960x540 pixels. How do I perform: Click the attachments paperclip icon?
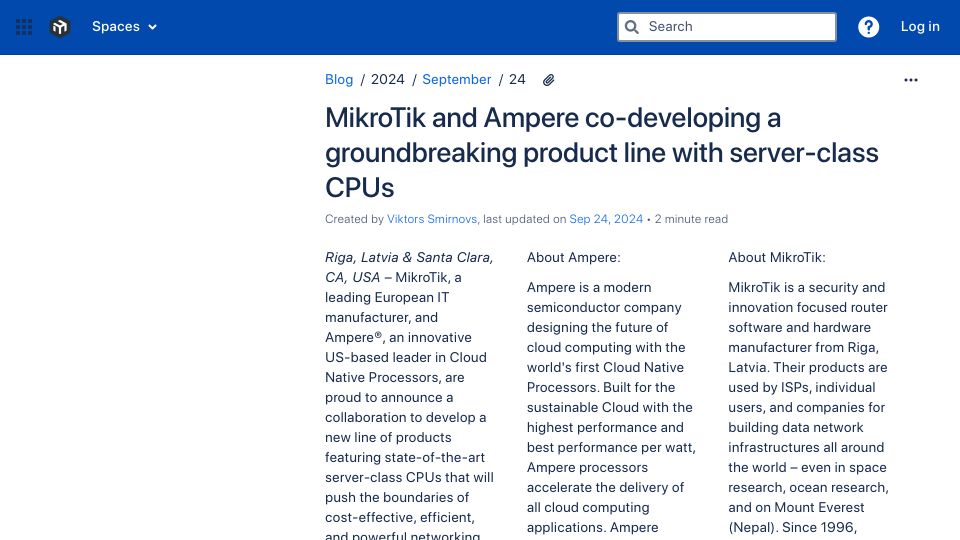[549, 80]
